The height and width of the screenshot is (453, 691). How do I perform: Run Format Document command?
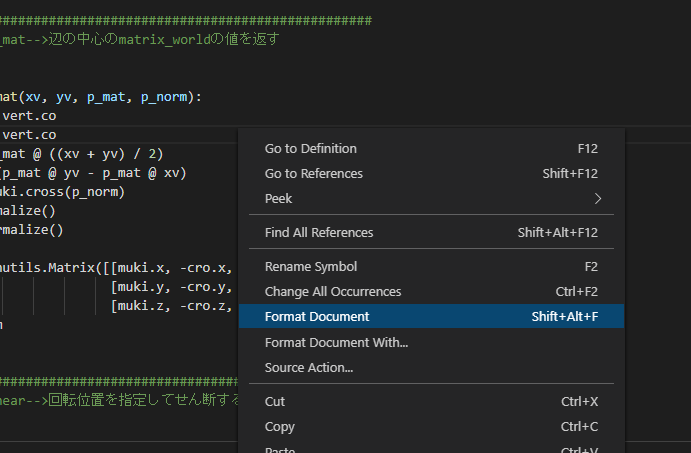pyautogui.click(x=317, y=317)
